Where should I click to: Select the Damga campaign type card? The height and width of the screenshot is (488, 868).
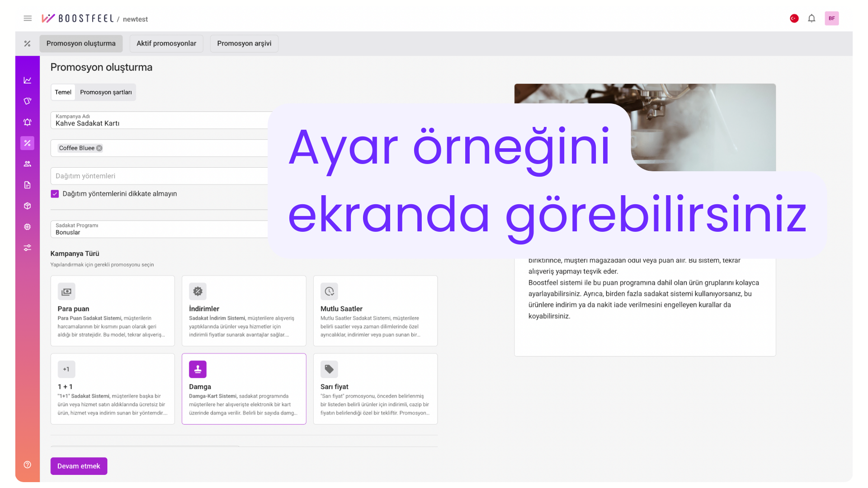[244, 389]
